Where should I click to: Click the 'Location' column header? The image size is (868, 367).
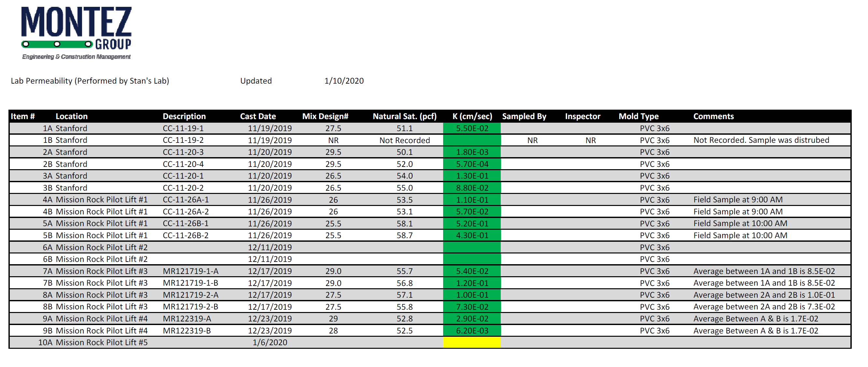pos(71,116)
